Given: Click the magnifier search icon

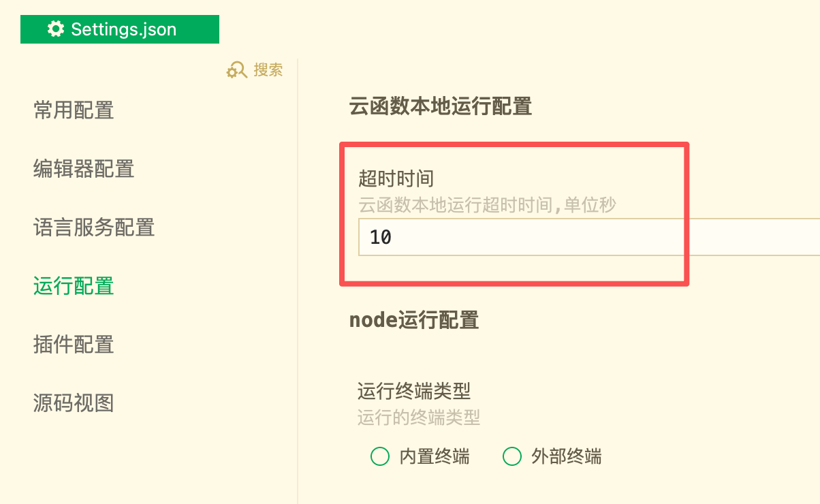Looking at the screenshot, I should pyautogui.click(x=236, y=70).
